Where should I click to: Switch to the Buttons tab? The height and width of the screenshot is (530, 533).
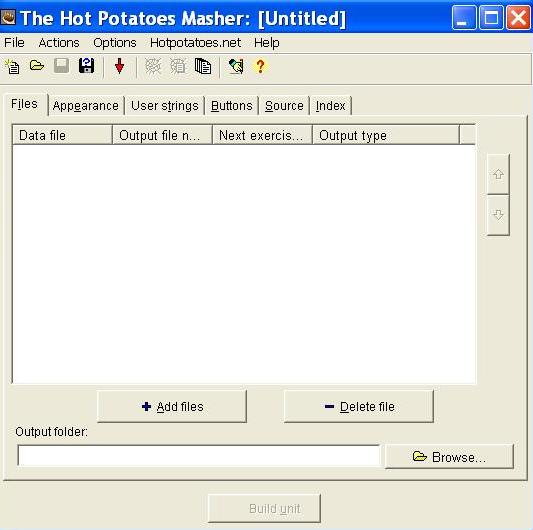coord(231,106)
